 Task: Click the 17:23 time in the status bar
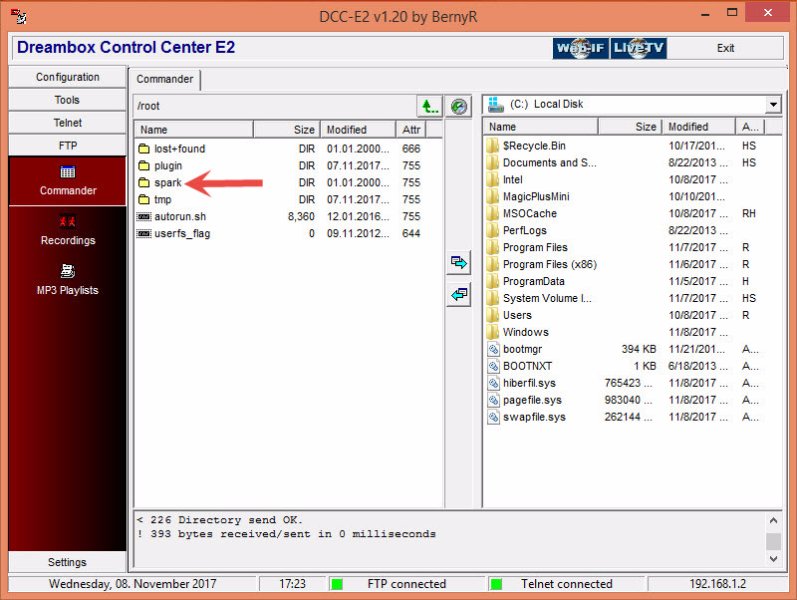292,584
